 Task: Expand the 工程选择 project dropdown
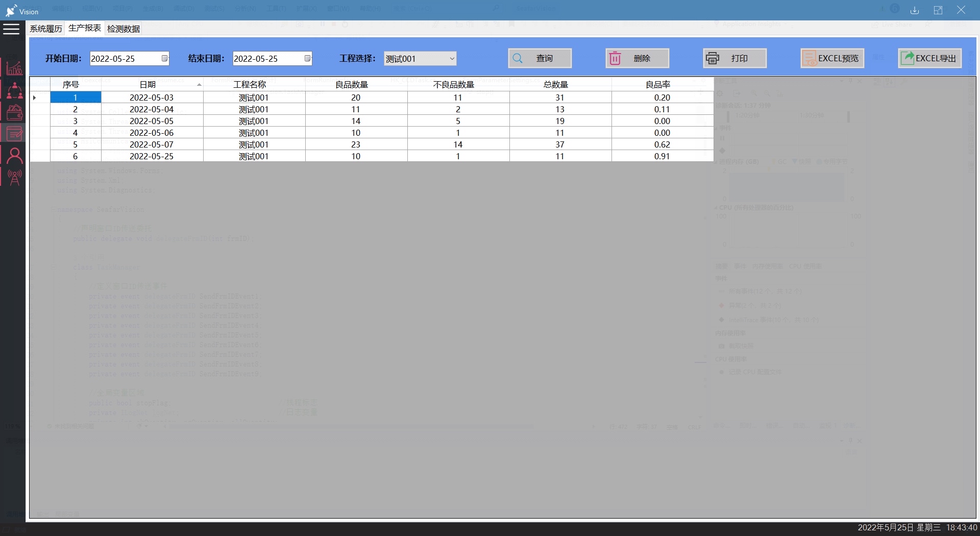[452, 59]
